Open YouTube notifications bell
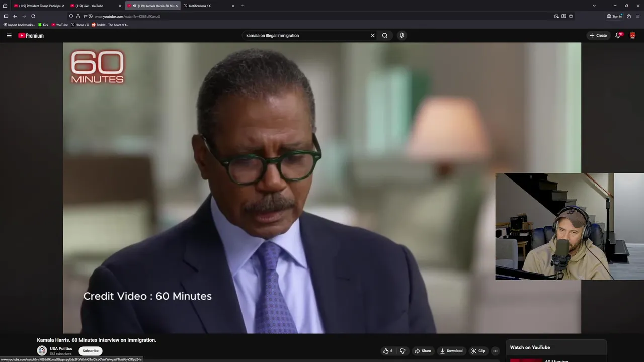Viewport: 644px width, 362px height. click(x=618, y=36)
